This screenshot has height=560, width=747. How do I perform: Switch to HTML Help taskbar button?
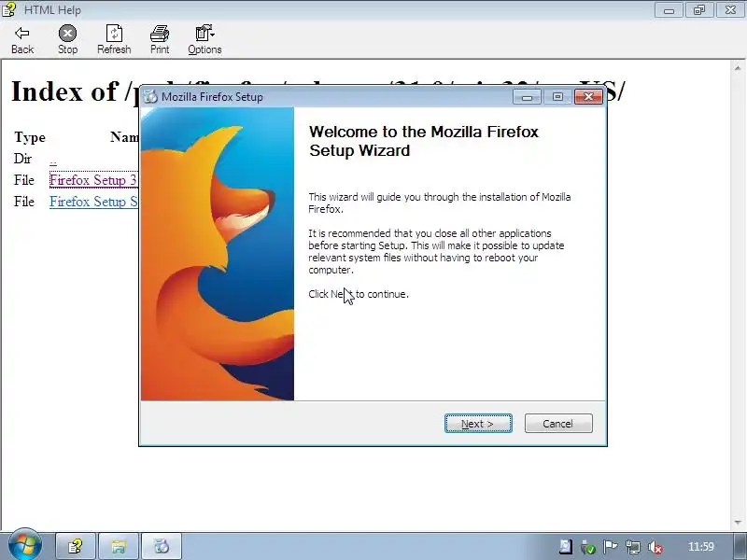pos(76,546)
